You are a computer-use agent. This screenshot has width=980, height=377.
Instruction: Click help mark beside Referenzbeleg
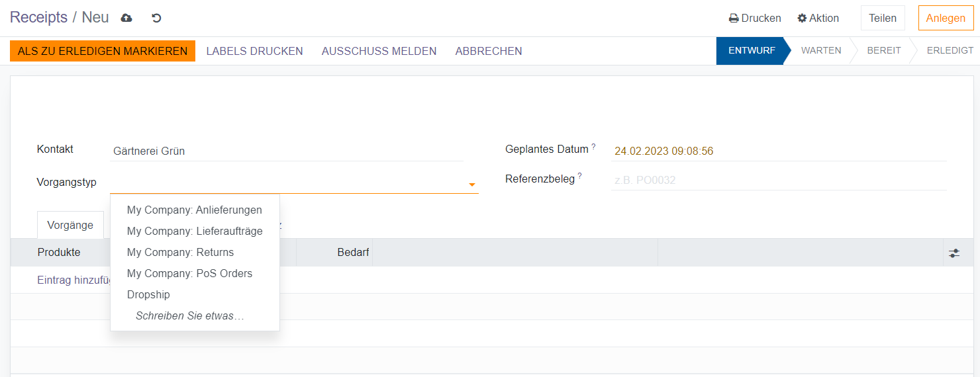[579, 176]
